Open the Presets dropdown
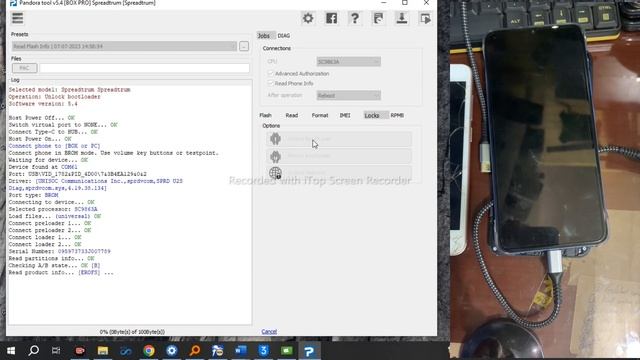Screen dimensions: 640x360 pos(124,46)
